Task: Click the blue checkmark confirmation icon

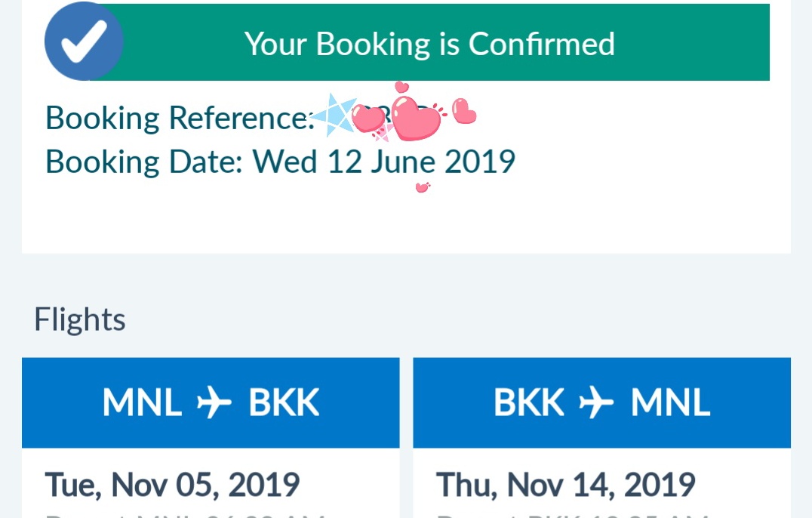Action: pos(84,41)
